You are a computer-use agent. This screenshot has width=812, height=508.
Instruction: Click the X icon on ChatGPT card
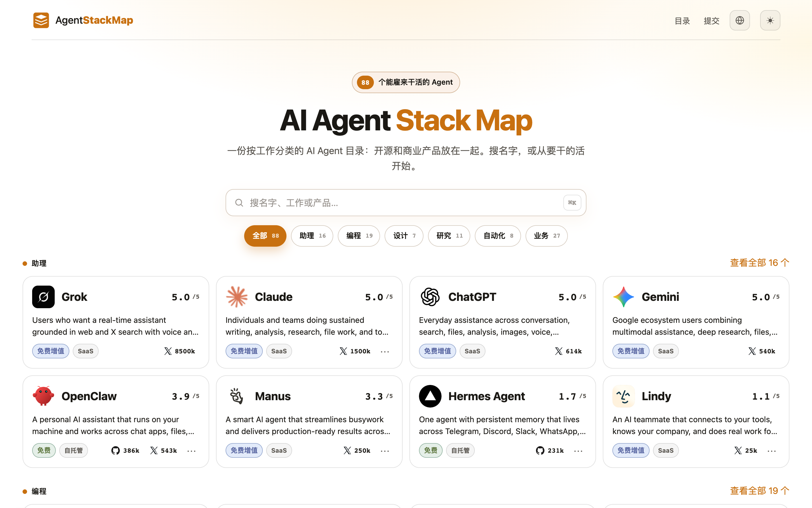[x=559, y=351]
